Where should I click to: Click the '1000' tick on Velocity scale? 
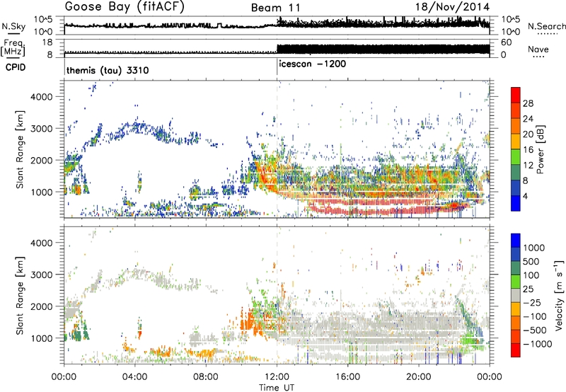pos(534,248)
